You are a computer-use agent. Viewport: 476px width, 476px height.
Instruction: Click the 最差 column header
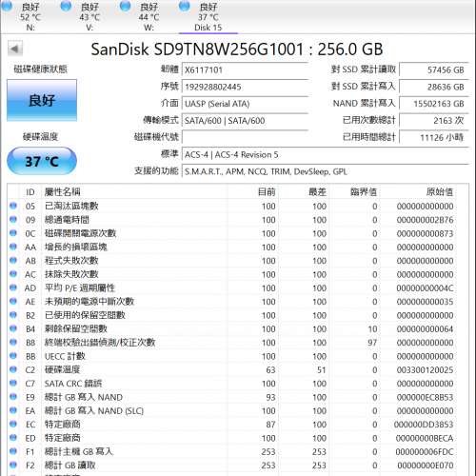click(x=304, y=191)
